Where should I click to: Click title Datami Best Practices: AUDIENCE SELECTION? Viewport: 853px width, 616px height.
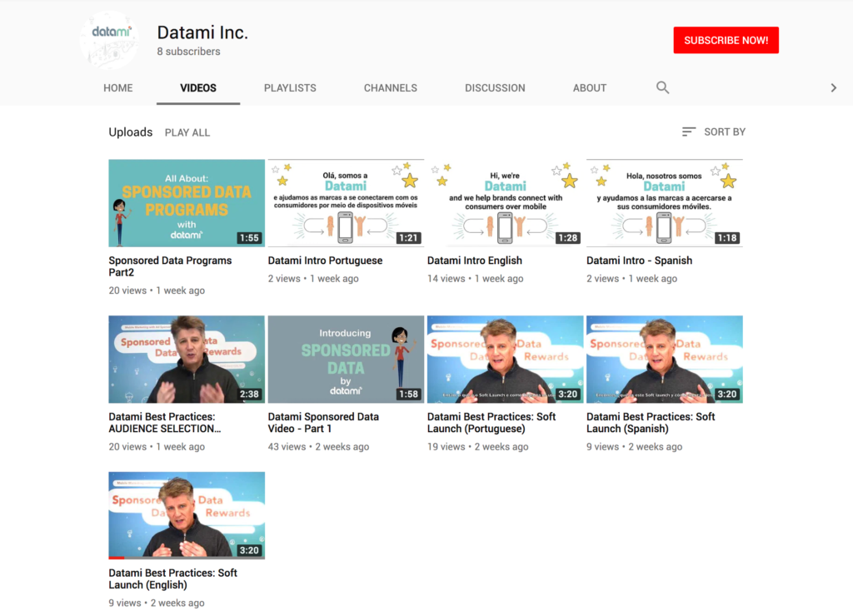coord(165,422)
